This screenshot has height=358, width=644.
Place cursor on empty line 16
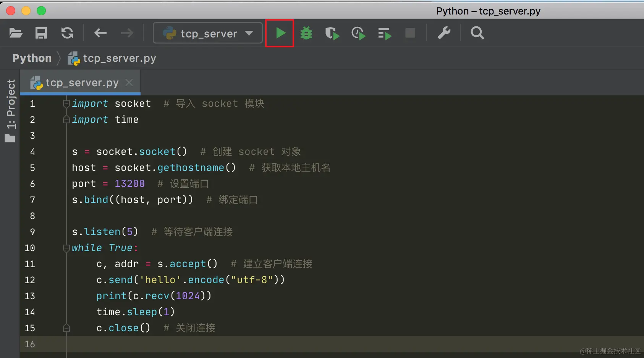pyautogui.click(x=332, y=344)
